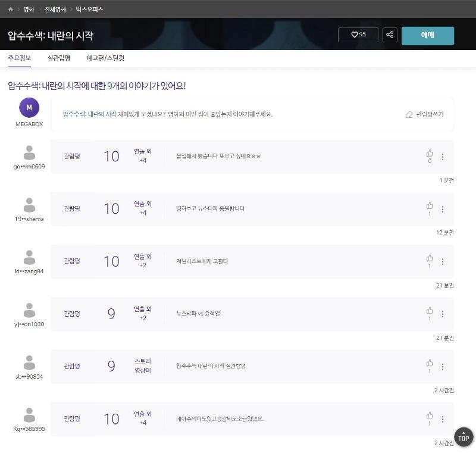Image resolution: width=476 pixels, height=453 pixels.
Task: Click the share icon button
Action: point(390,35)
